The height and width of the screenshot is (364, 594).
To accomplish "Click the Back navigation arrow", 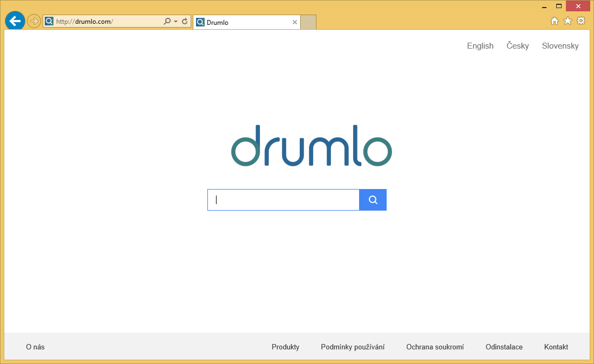I will coord(15,21).
